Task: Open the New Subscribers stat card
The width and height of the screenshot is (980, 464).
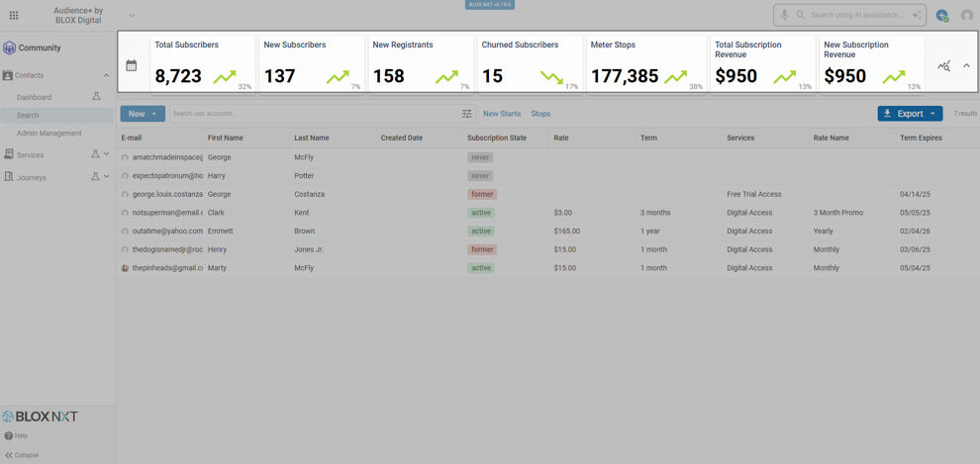Action: pos(312,63)
